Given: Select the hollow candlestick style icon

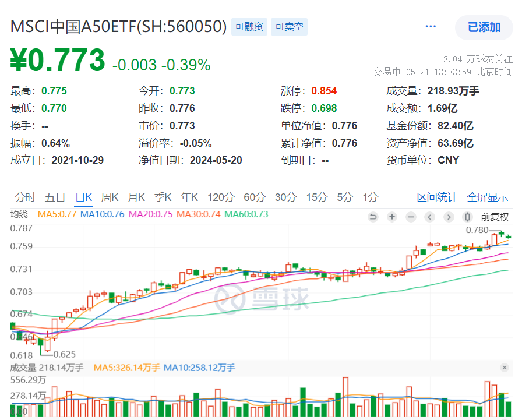Looking at the screenshot, I should pos(467,217).
